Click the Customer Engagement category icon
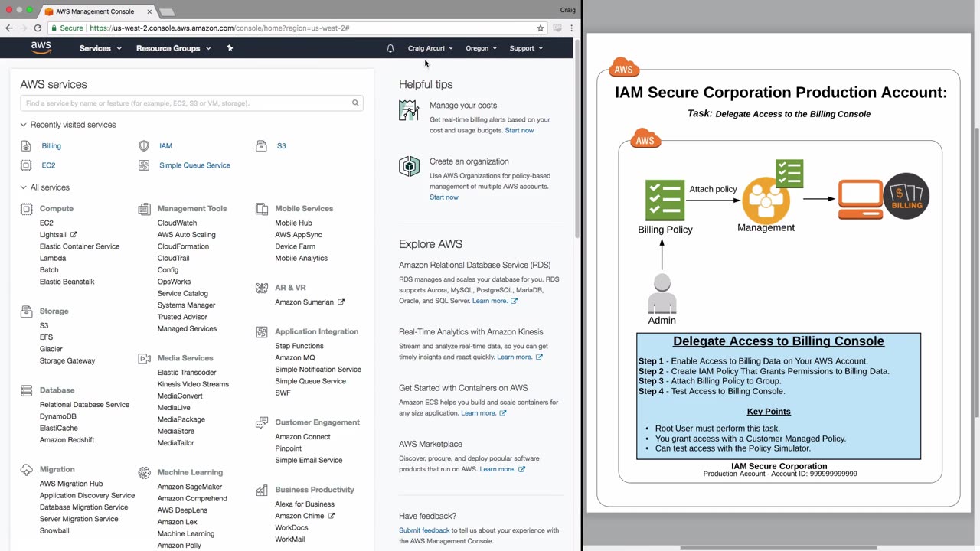980x551 pixels. point(261,422)
